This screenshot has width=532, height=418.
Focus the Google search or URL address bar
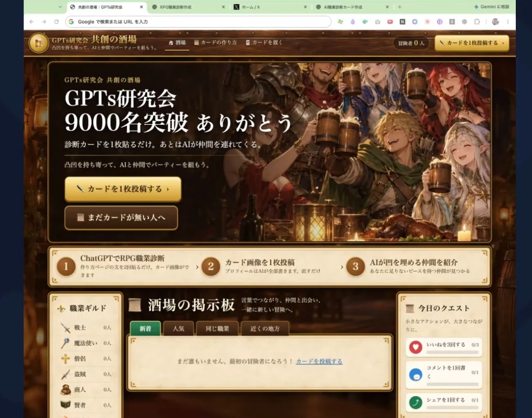pos(198,22)
